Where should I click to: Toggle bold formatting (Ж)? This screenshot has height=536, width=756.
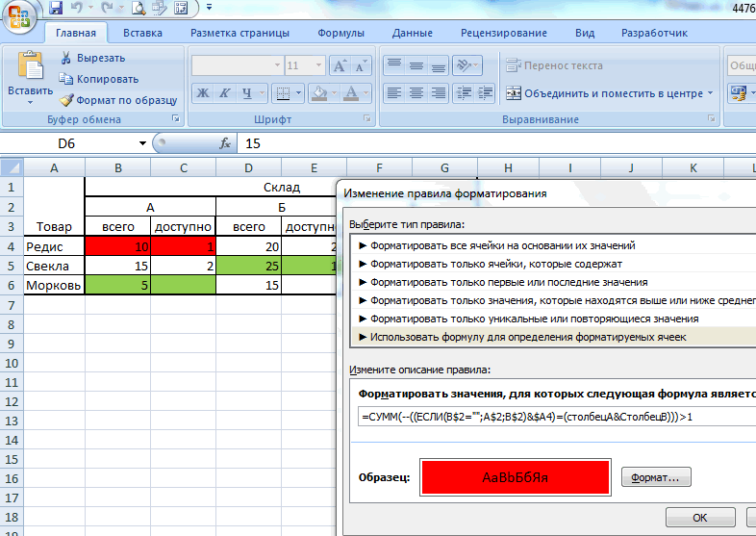click(x=203, y=93)
